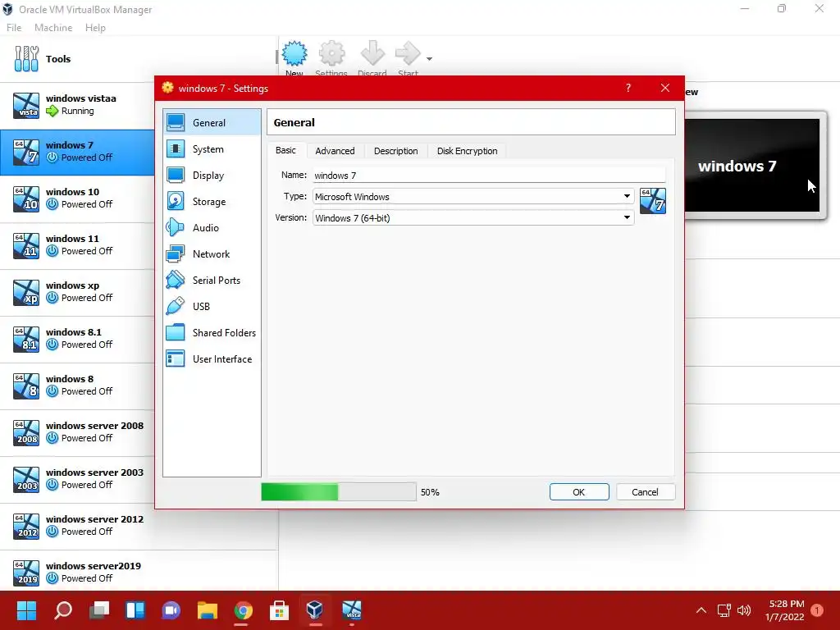840x630 pixels.
Task: Select the windows xp virtual machine
Action: pos(77,292)
